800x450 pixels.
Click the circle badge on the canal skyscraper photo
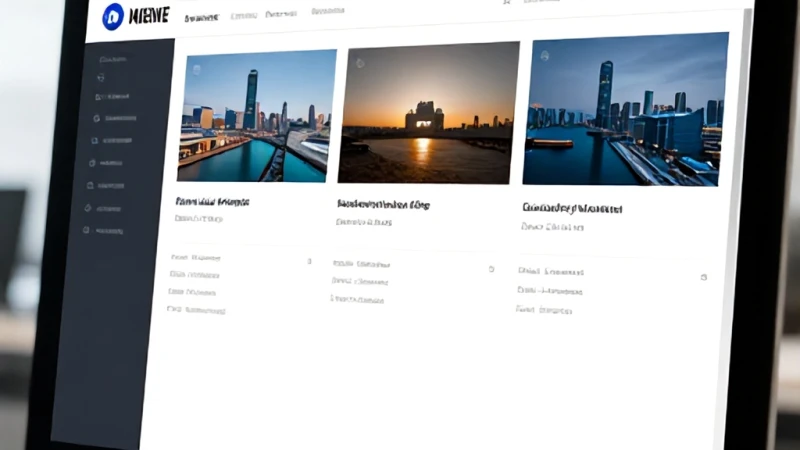click(x=197, y=69)
